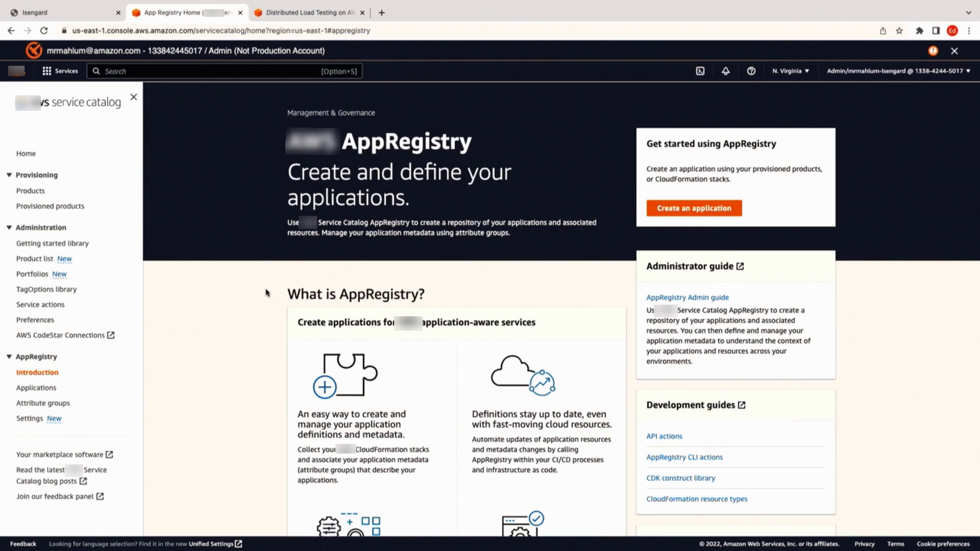The height and width of the screenshot is (551, 980).
Task: Open the notifications bell icon
Action: (725, 71)
